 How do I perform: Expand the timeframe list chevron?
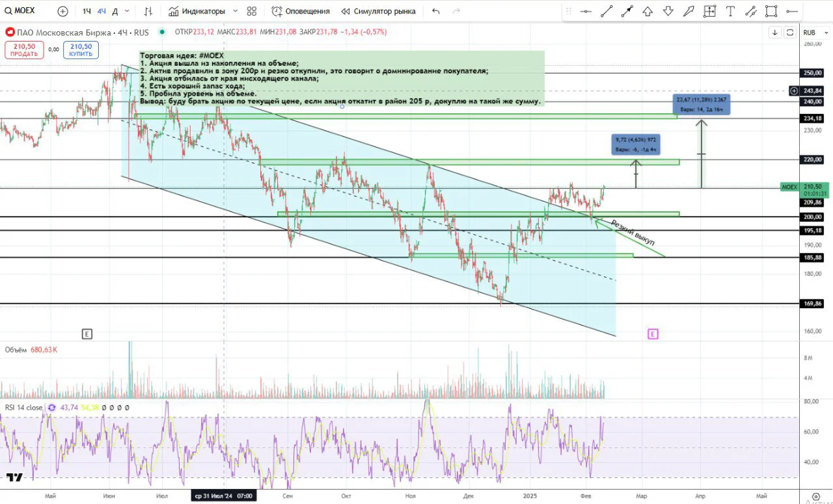[127, 11]
